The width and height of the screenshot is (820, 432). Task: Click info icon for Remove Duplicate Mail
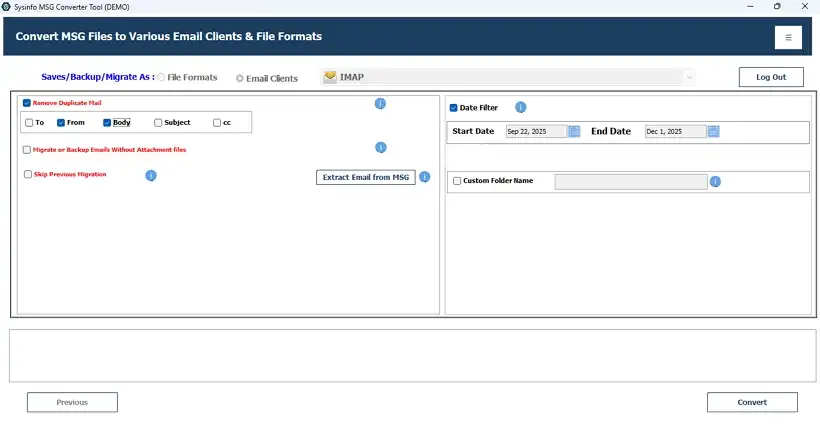coord(380,104)
